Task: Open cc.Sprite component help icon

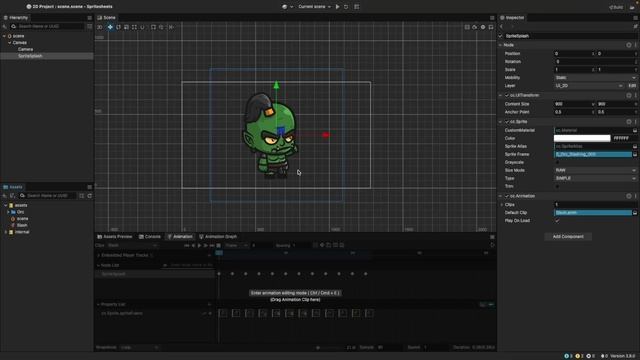Action: (x=629, y=122)
